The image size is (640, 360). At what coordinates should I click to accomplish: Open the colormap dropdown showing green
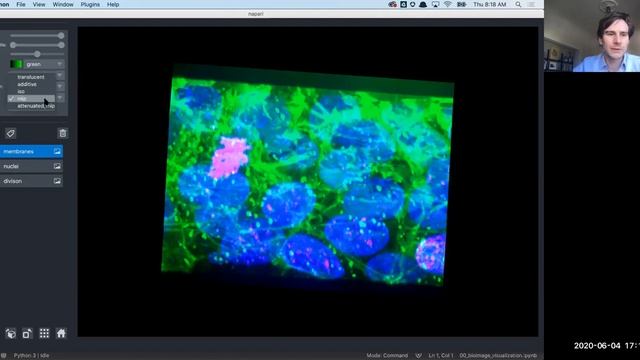pyautogui.click(x=36, y=64)
